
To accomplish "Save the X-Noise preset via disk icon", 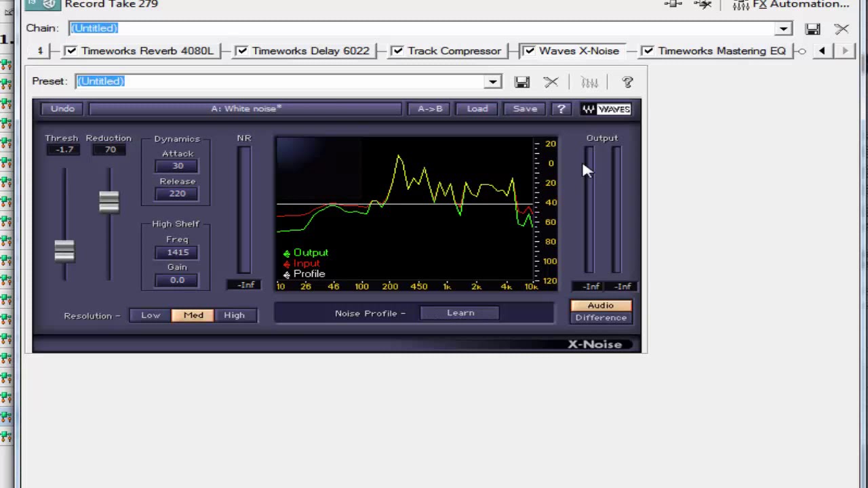I will [x=521, y=82].
